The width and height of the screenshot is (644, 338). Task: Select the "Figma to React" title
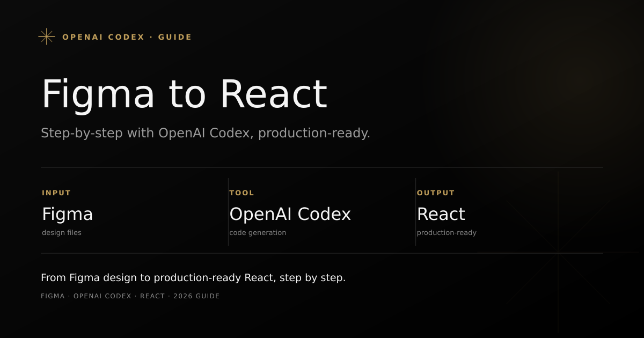tap(184, 94)
